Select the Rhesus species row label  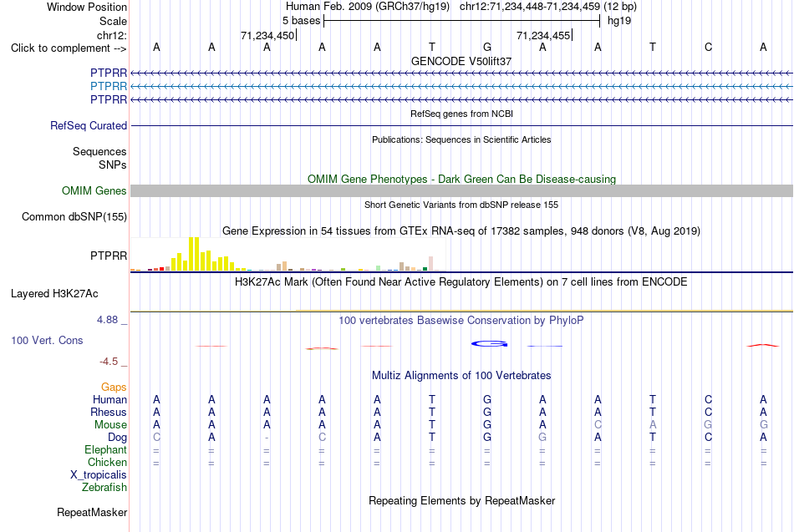(109, 413)
